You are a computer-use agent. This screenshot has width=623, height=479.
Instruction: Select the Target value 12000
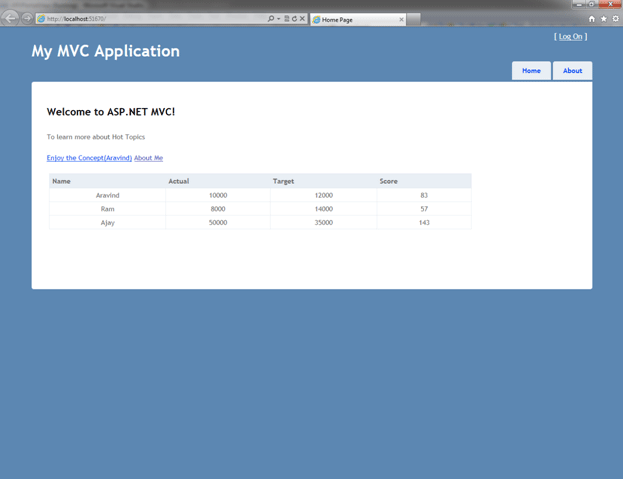point(324,195)
